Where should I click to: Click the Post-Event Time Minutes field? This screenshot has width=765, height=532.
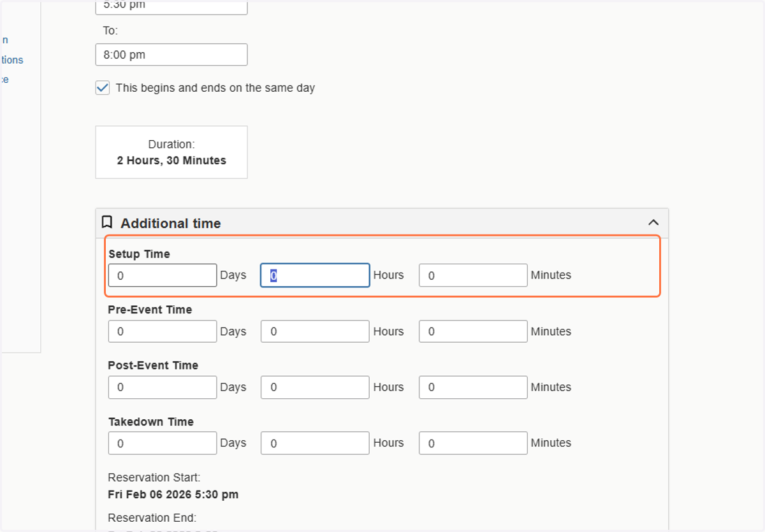(x=473, y=387)
